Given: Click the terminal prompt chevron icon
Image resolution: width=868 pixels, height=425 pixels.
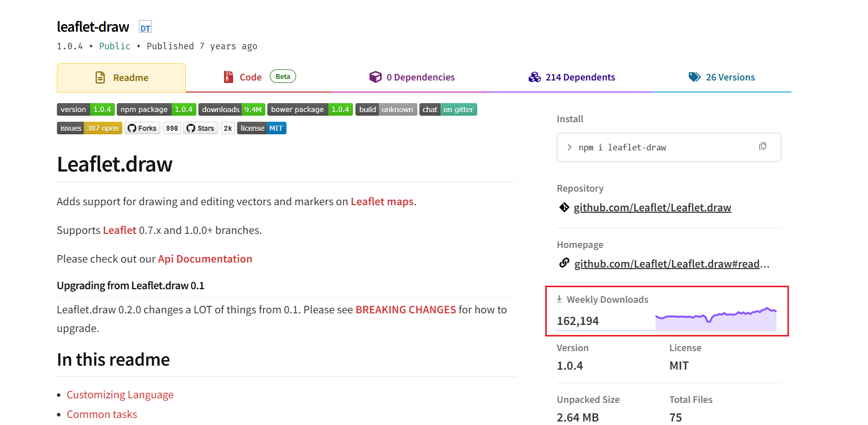Looking at the screenshot, I should click(x=569, y=147).
